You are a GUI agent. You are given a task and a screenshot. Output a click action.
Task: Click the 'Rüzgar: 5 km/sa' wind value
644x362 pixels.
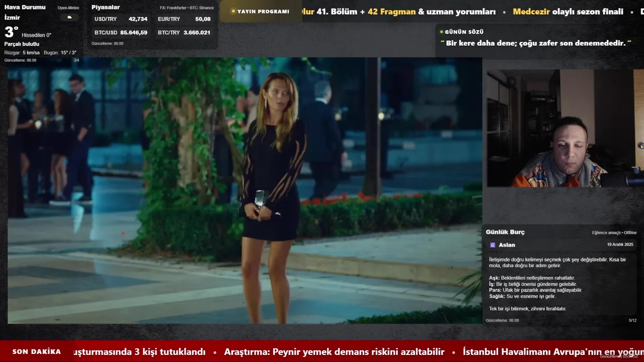(x=22, y=52)
